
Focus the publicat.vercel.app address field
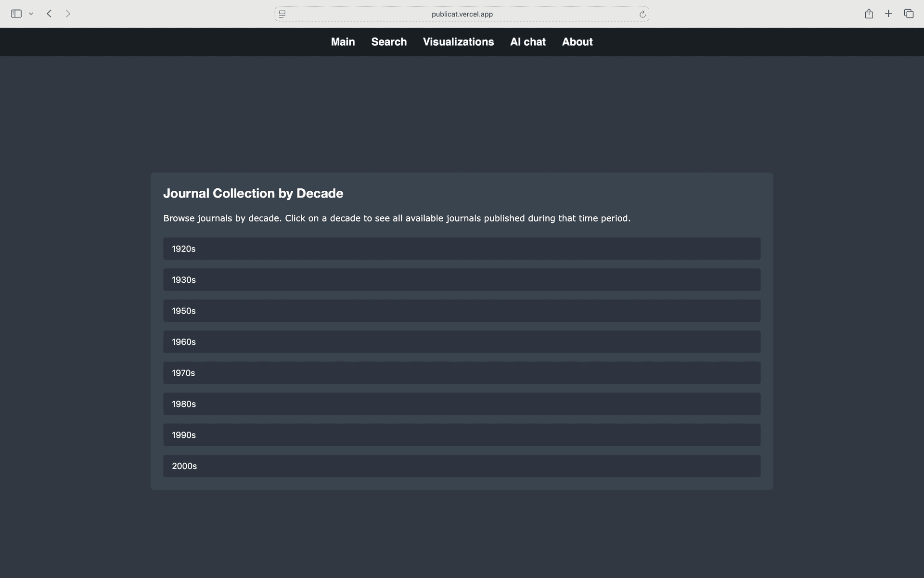462,14
